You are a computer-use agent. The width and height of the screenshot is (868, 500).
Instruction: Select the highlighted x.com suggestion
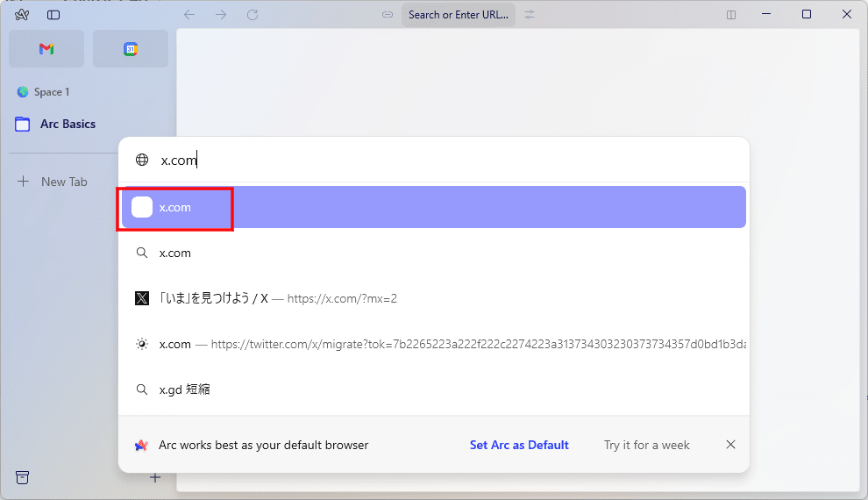(434, 207)
